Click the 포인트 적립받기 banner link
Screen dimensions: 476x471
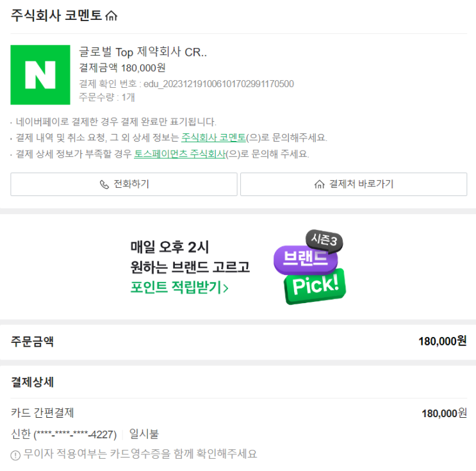point(176,287)
